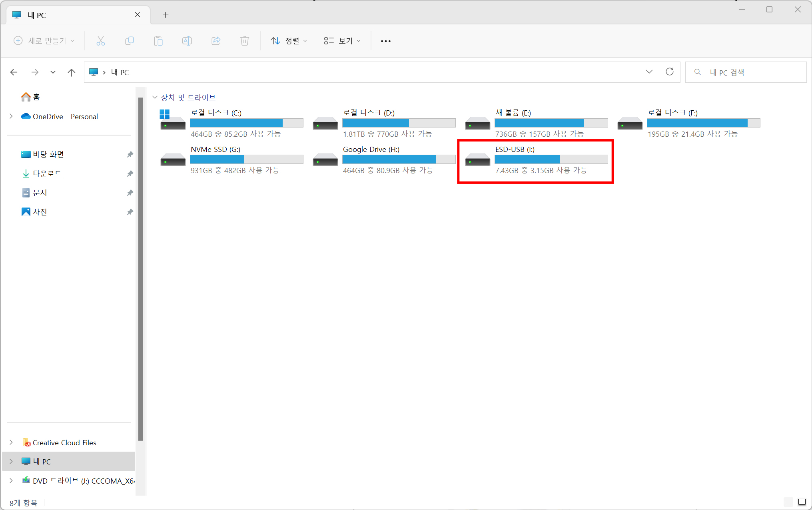Unpin 다운로드 using its pin icon
Screen dimensions: 812x510
(130, 173)
